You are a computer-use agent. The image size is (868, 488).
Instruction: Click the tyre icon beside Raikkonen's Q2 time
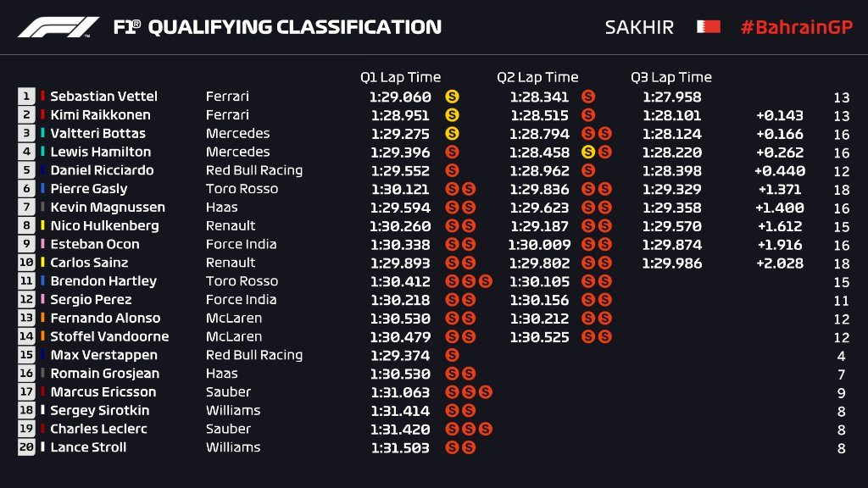(587, 115)
